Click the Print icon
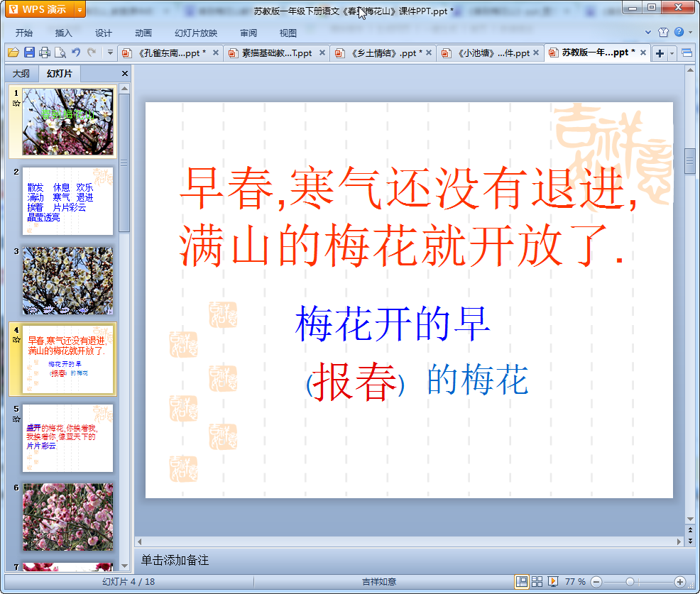The image size is (700, 594). 45,53
